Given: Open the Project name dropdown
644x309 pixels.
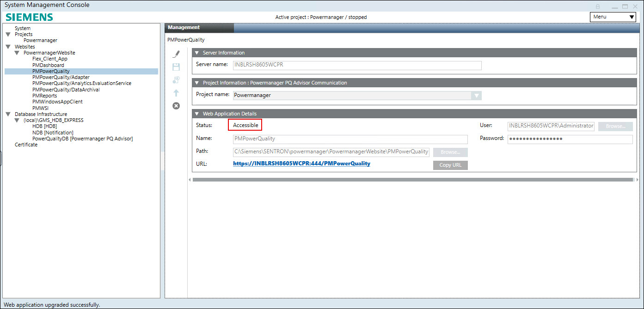Looking at the screenshot, I should (476, 96).
